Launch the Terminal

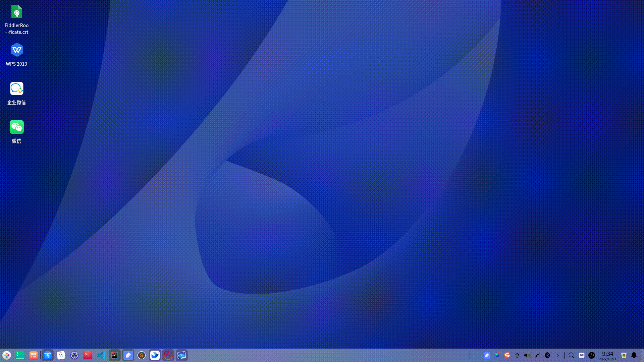click(x=88, y=355)
